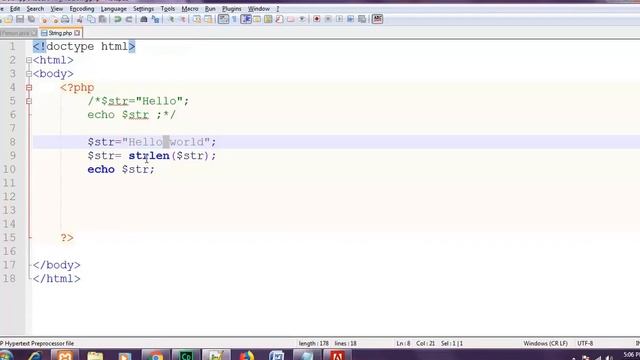
Task: Run macro multiple times icon
Action: click(x=350, y=19)
